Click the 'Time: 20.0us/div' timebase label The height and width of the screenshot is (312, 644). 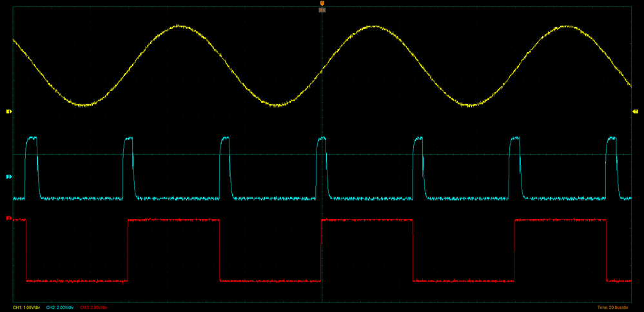pos(614,307)
